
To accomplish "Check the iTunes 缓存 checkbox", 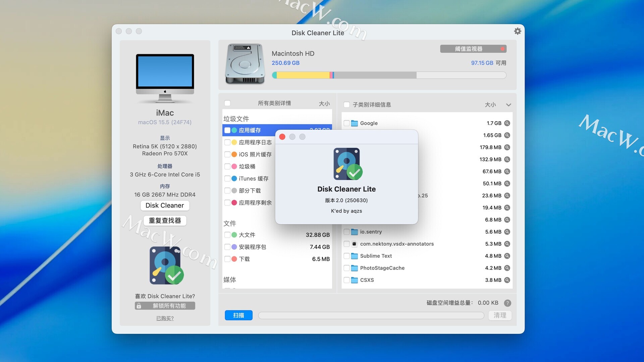I will (227, 179).
